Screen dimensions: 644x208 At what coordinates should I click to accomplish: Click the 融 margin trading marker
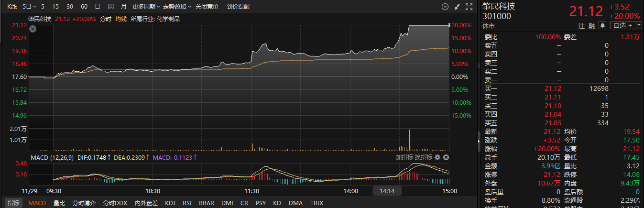tap(592, 25)
